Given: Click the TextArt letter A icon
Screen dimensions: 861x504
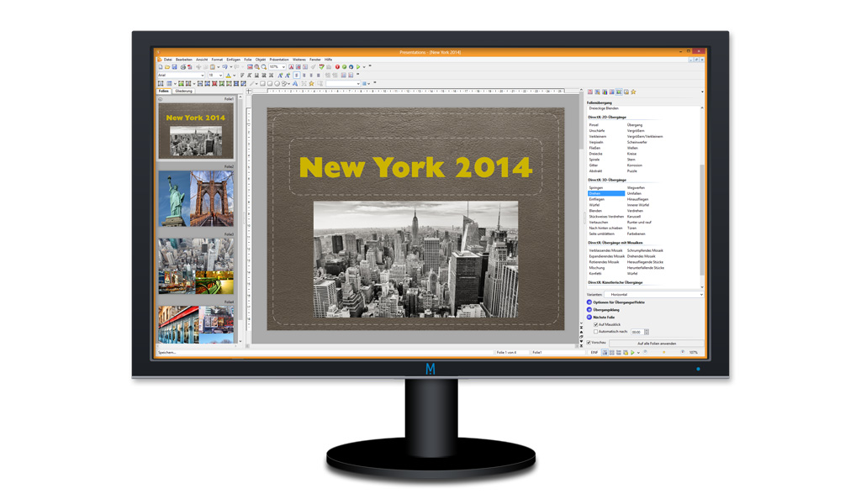Looking at the screenshot, I should point(295,83).
